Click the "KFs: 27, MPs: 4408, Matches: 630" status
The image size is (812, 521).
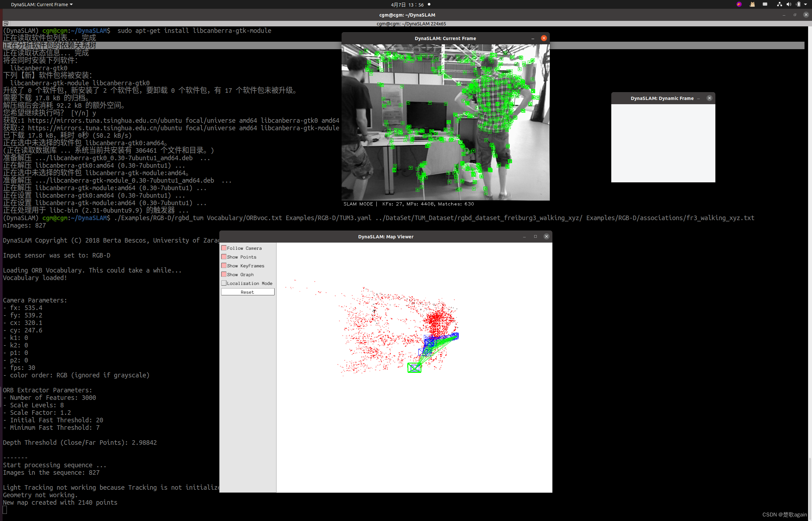tap(428, 204)
